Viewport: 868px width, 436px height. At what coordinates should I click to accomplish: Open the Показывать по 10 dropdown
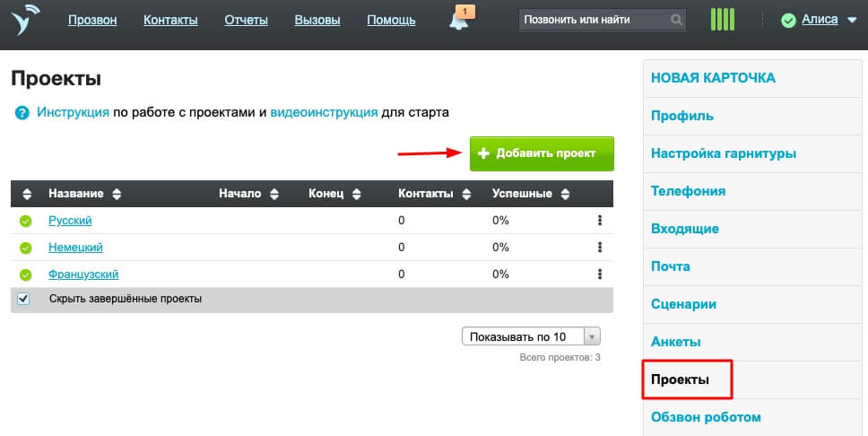pos(530,336)
